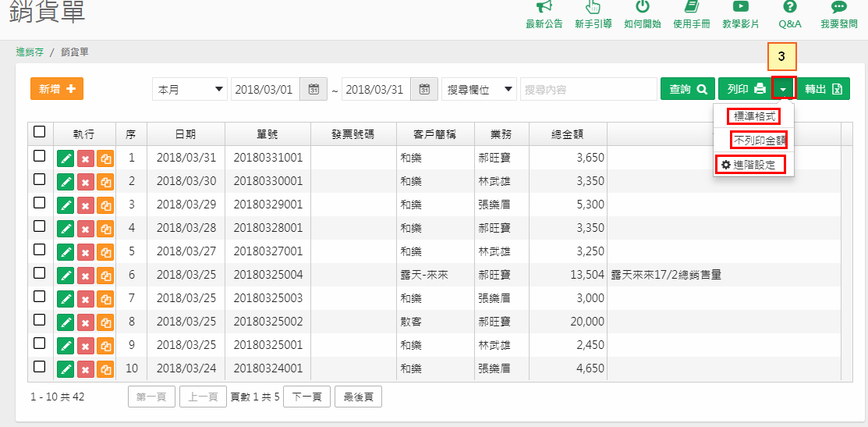Delete order 20180330001 with red X icon
The width and height of the screenshot is (868, 427).
[85, 181]
